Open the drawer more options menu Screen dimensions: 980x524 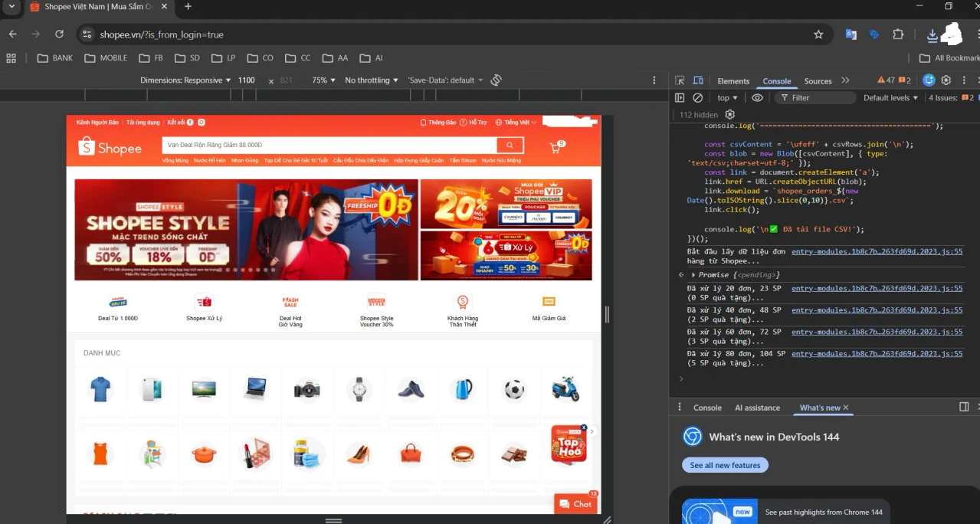tap(679, 408)
